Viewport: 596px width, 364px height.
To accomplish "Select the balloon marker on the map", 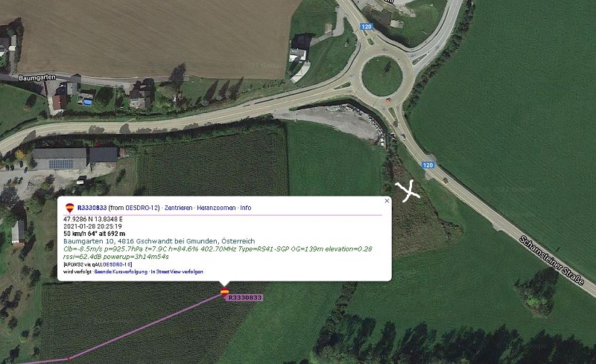I will [x=225, y=292].
